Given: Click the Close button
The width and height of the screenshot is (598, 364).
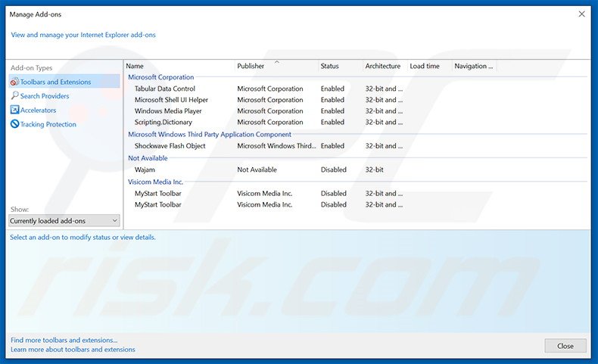Looking at the screenshot, I should [x=565, y=346].
